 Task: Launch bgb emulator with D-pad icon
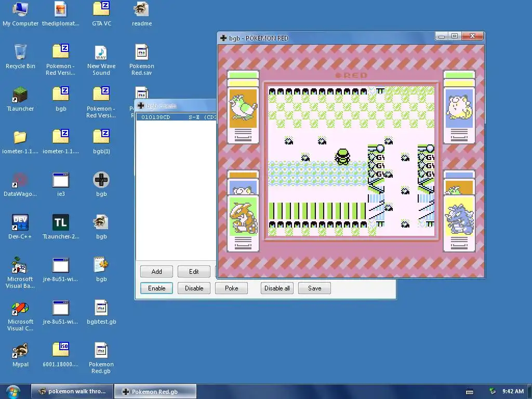(x=101, y=184)
